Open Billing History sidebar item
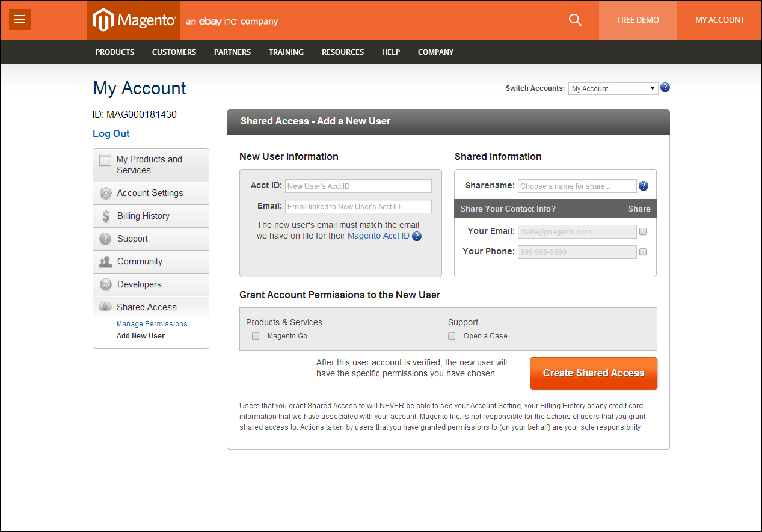This screenshot has height=532, width=762. [x=151, y=216]
